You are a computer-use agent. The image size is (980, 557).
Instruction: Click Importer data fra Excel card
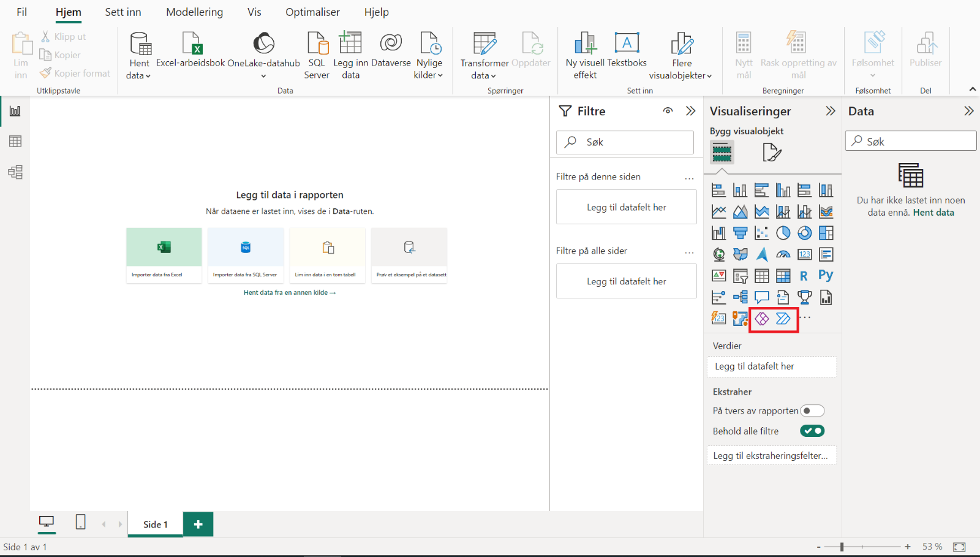(164, 256)
